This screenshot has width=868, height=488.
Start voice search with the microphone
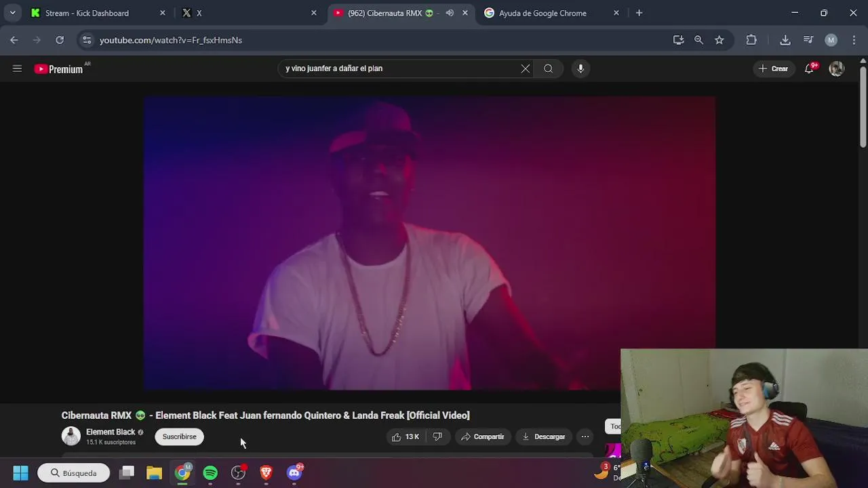(x=580, y=68)
